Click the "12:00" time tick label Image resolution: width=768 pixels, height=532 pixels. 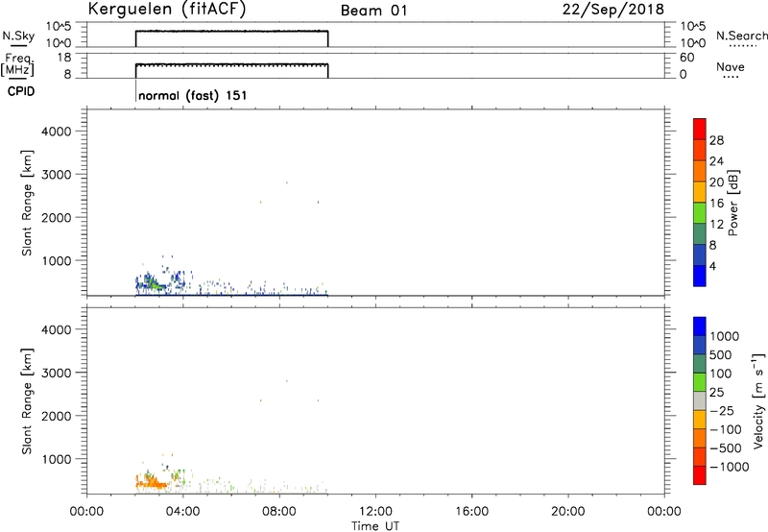click(x=375, y=512)
